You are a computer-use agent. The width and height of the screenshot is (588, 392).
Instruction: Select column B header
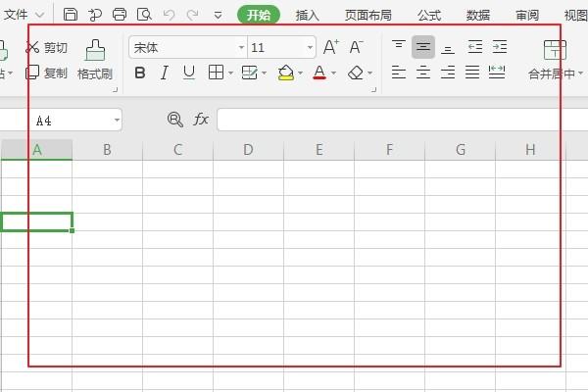107,150
